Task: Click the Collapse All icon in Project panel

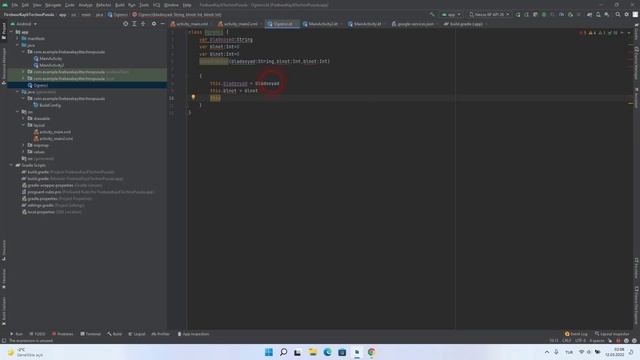Action: (x=143, y=24)
